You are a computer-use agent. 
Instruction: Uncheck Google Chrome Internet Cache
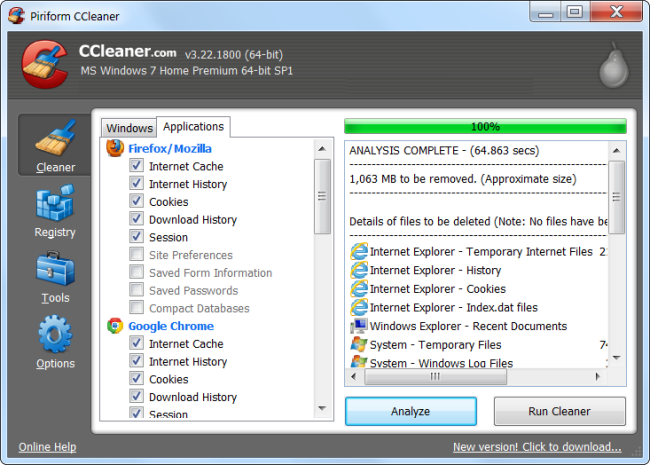[136, 343]
